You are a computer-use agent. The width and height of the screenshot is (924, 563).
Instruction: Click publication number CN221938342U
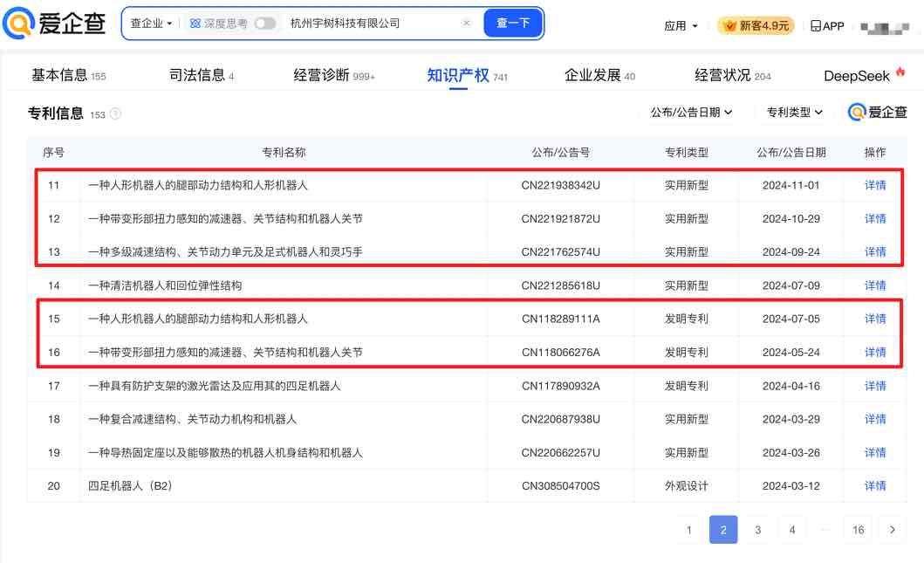click(560, 185)
